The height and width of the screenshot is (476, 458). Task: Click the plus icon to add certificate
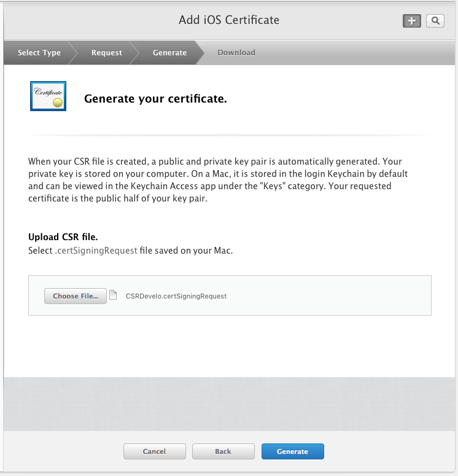click(x=411, y=21)
